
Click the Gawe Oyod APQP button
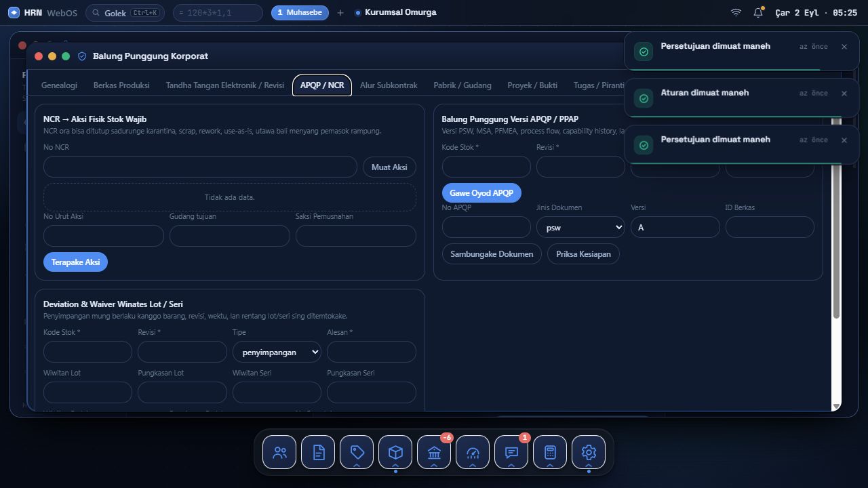coord(481,193)
